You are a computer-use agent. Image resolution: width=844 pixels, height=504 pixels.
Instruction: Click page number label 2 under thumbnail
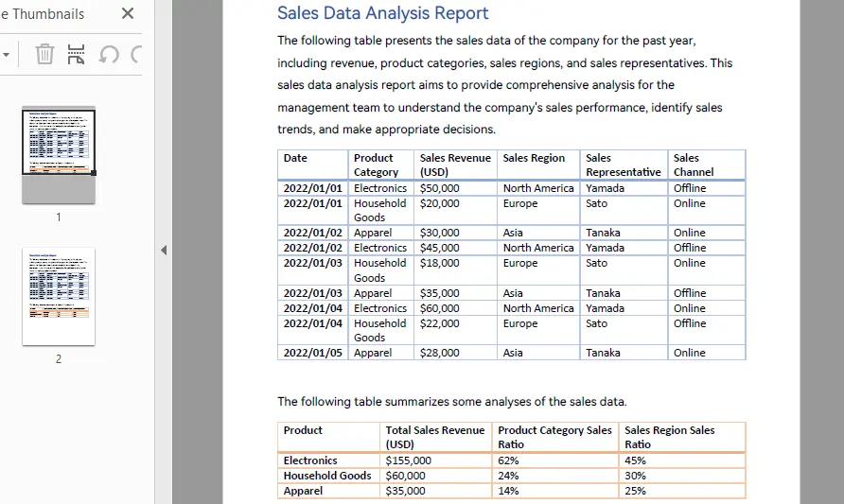[x=59, y=358]
